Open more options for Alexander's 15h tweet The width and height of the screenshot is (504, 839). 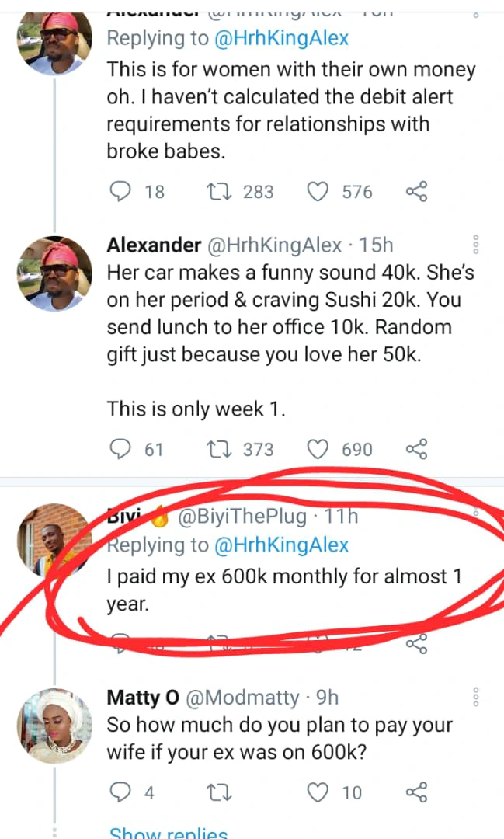point(476,245)
